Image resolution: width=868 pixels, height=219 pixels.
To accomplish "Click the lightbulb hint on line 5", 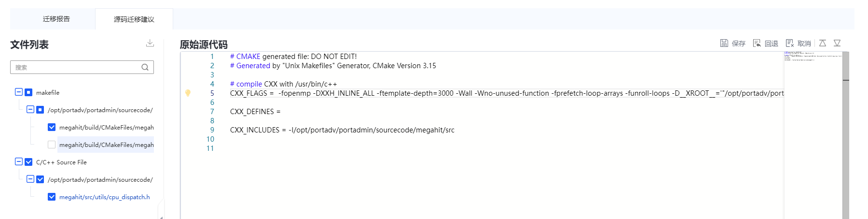I will pyautogui.click(x=188, y=93).
